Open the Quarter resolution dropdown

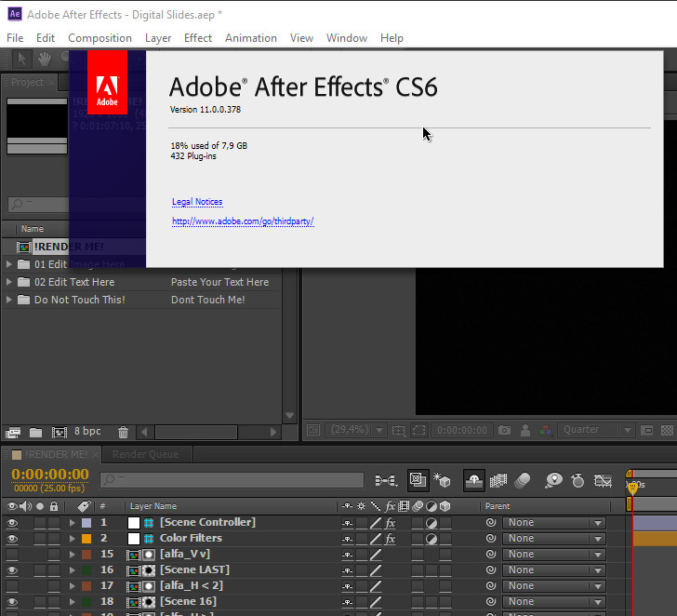click(596, 431)
